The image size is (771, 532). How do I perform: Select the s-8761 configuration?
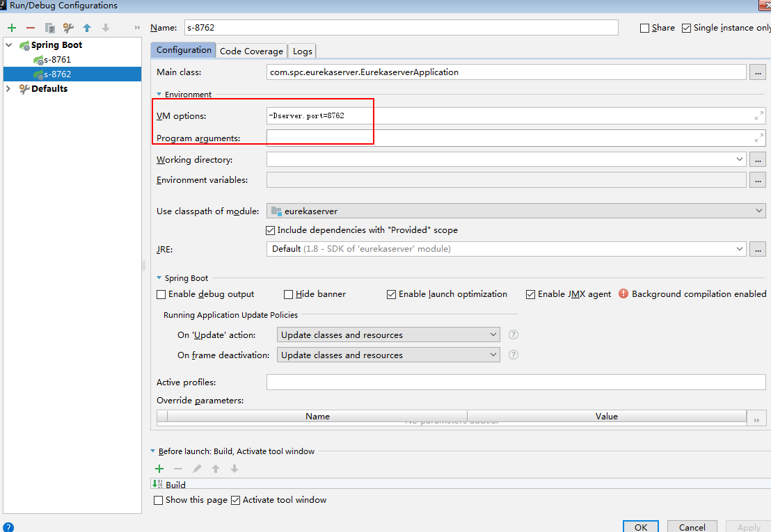(x=72, y=59)
